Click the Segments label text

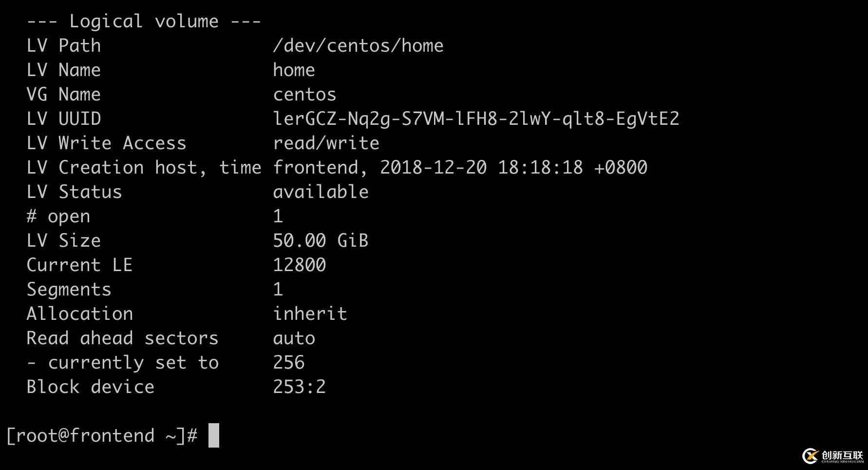pyautogui.click(x=69, y=290)
